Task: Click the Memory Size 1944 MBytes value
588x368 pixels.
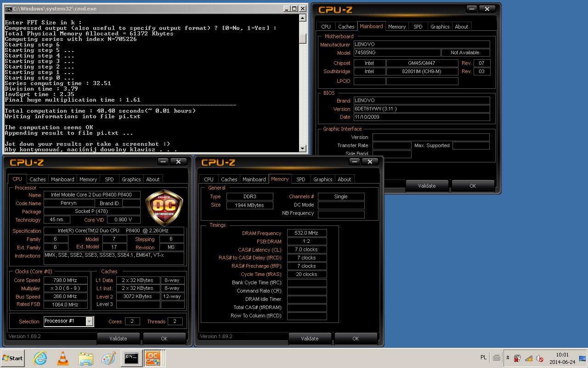Action: click(x=250, y=205)
